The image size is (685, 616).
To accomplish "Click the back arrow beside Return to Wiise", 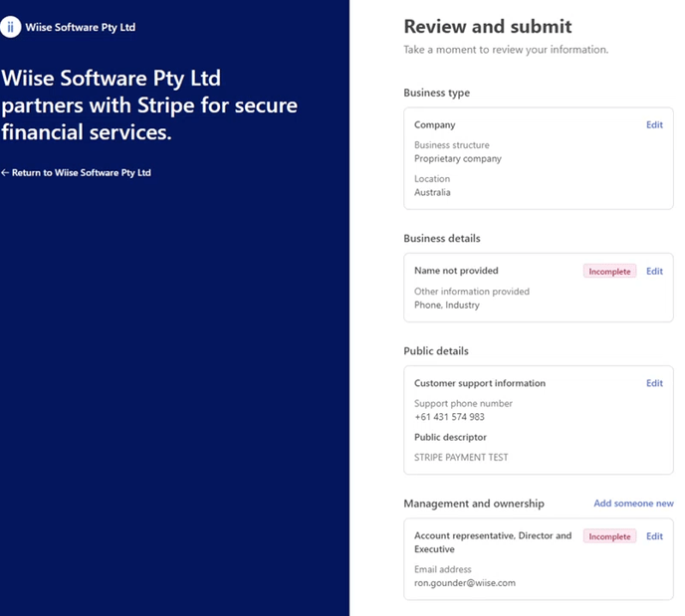I will pos(5,173).
